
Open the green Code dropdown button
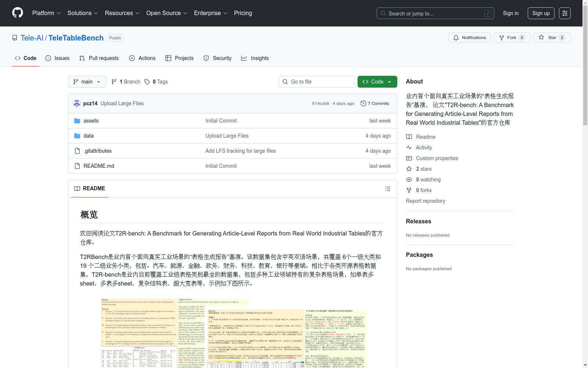377,82
